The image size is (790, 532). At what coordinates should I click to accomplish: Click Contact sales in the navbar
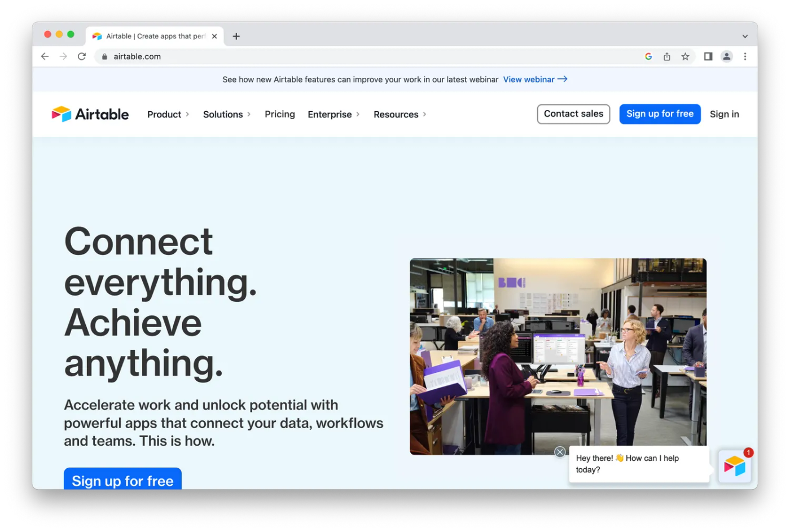click(573, 113)
